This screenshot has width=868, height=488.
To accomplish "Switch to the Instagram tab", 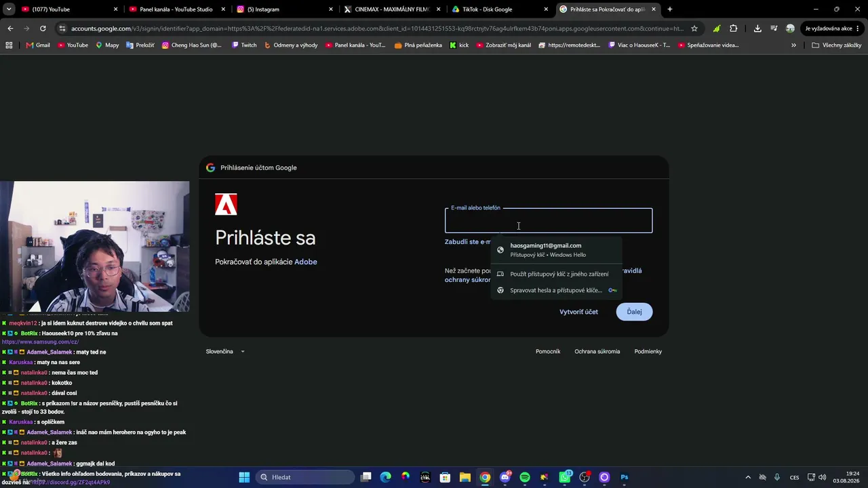I will (x=284, y=9).
